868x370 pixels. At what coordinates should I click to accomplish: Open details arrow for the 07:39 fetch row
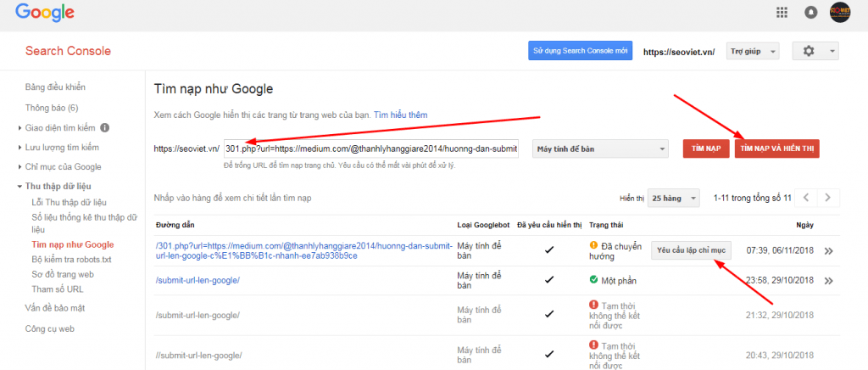(828, 251)
